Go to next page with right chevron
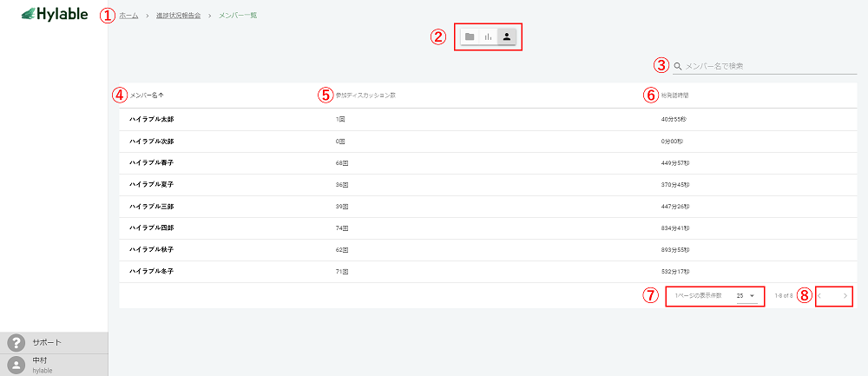The image size is (868, 376). [845, 296]
